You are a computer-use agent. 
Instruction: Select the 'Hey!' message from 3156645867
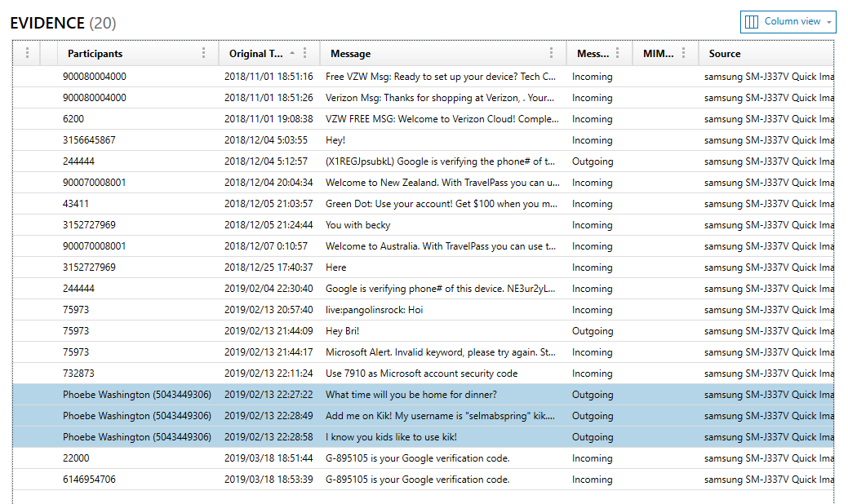[x=408, y=139]
